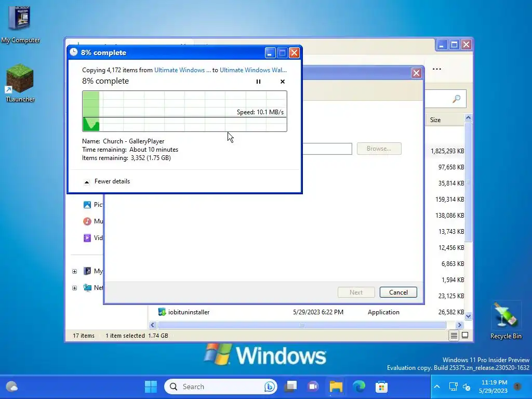The height and width of the screenshot is (399, 532).
Task: Click the copy progress speed graph
Action: coord(184,111)
